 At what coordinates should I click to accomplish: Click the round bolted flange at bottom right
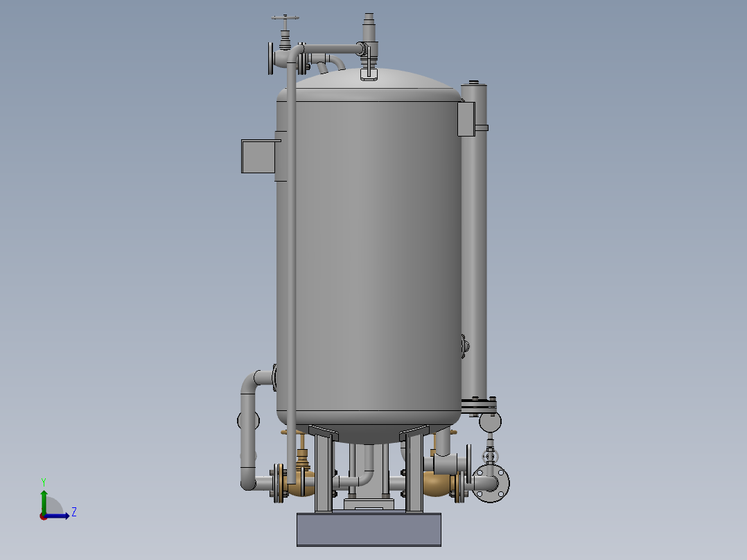492,483
